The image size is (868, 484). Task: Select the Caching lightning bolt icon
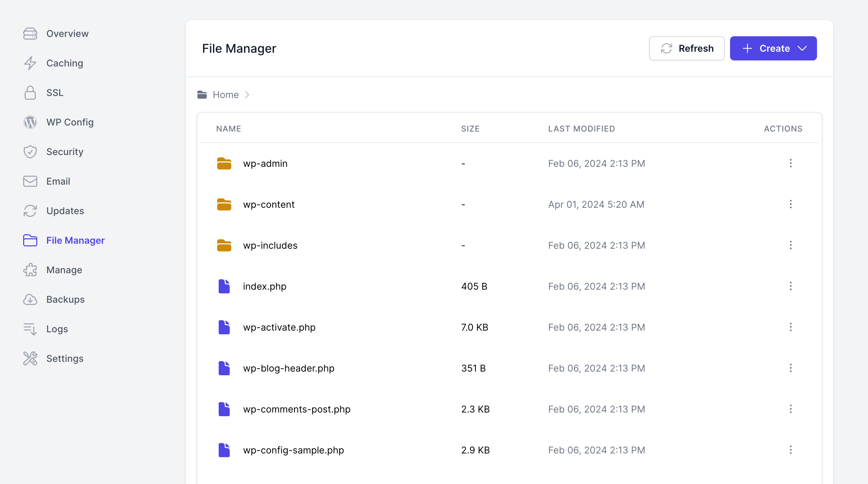pyautogui.click(x=30, y=63)
